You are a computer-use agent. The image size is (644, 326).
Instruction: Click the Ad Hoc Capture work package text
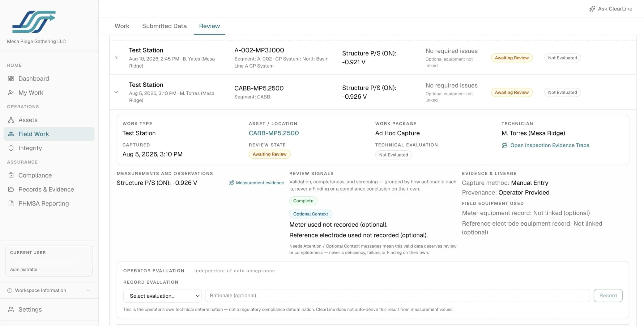pyautogui.click(x=397, y=133)
